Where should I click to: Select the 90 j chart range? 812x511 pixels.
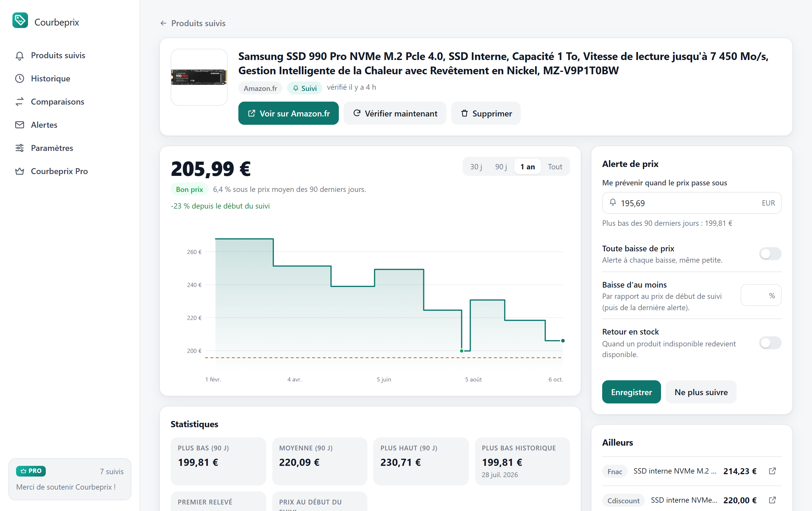[x=501, y=166]
